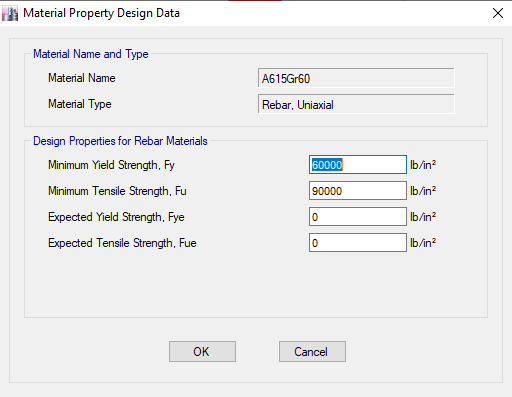Click the Material Name field showing A615Gr60
Screen dimensions: 512x397
356,78
